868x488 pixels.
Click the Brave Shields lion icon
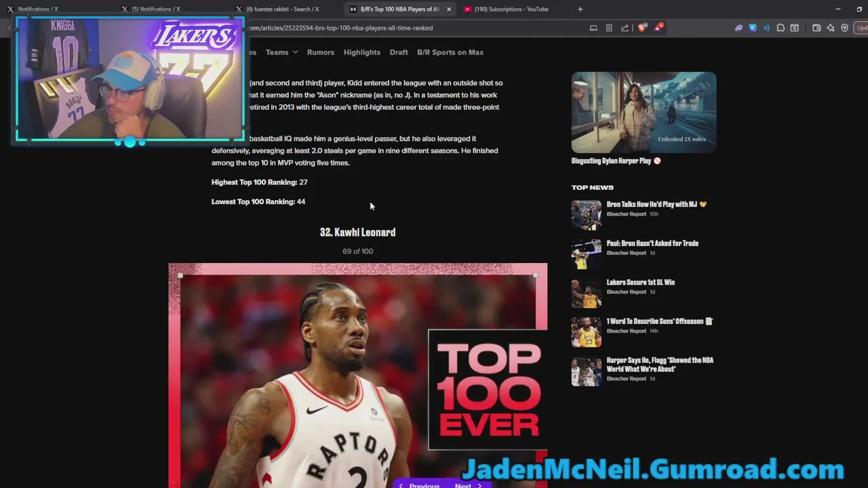click(642, 28)
